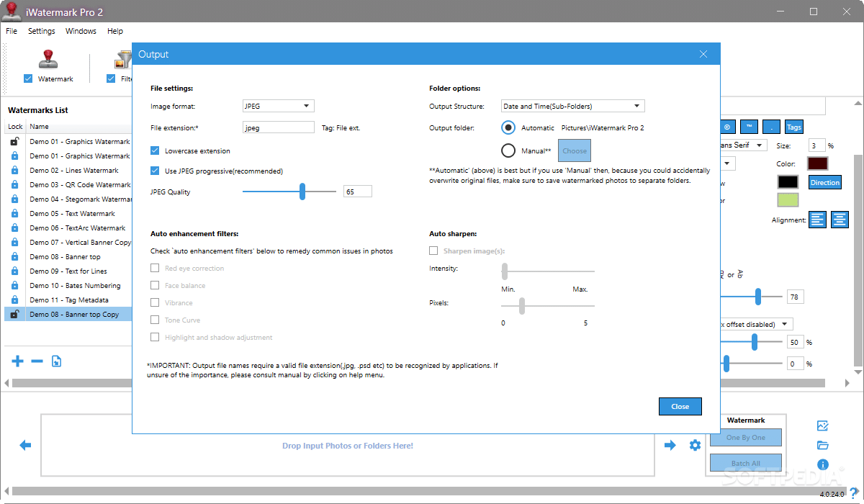
Task: Select Demo 11 - Tag Metadata row
Action: point(68,300)
